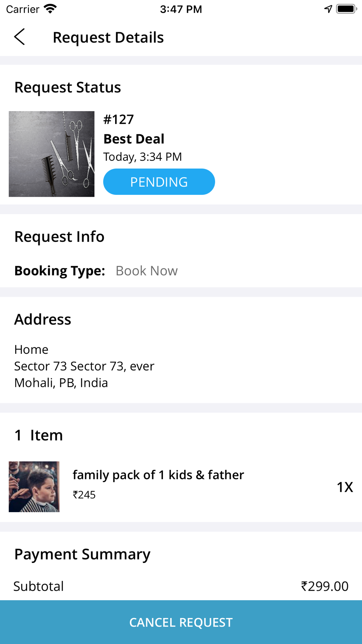Select the Best Deal title

click(x=134, y=139)
